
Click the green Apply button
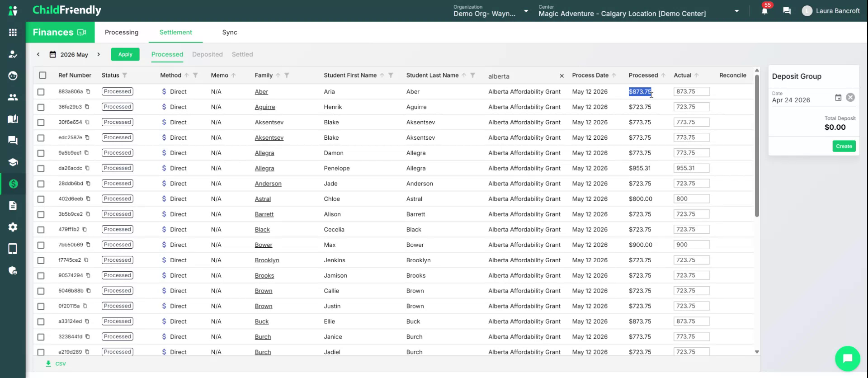pos(125,54)
